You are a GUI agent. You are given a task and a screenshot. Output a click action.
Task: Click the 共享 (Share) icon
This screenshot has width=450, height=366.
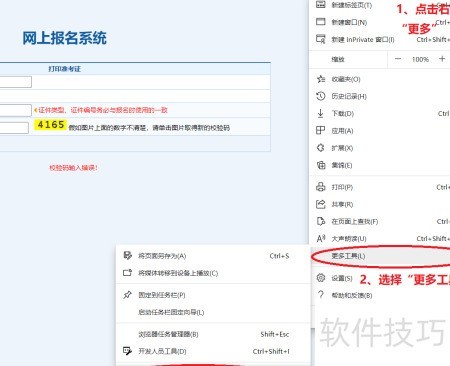pyautogui.click(x=321, y=204)
